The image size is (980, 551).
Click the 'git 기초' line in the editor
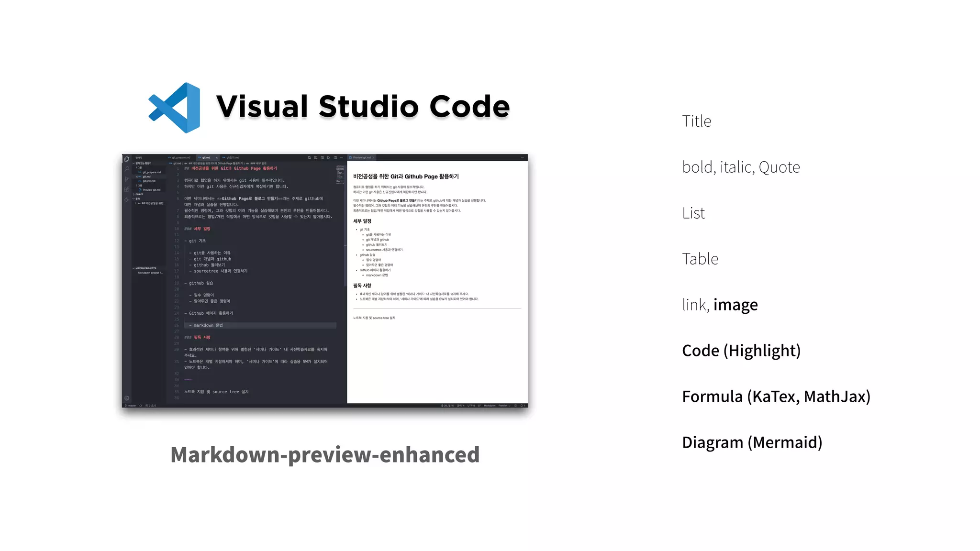click(x=195, y=241)
